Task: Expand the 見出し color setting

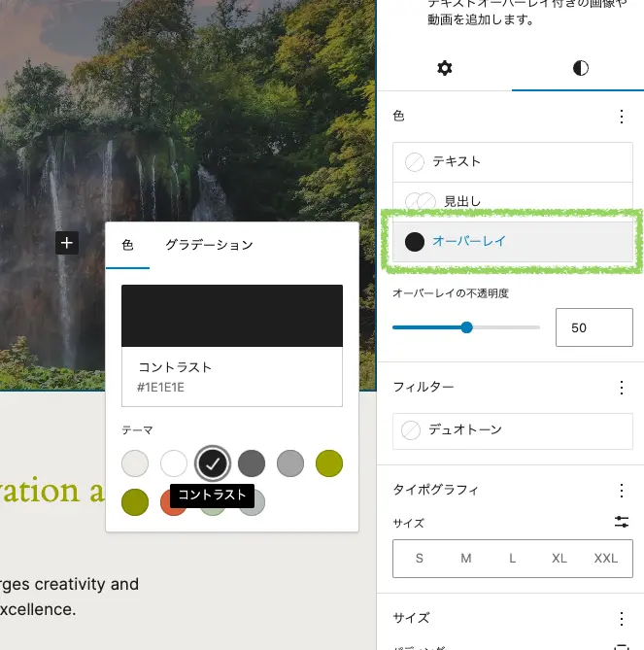Action: pos(512,201)
